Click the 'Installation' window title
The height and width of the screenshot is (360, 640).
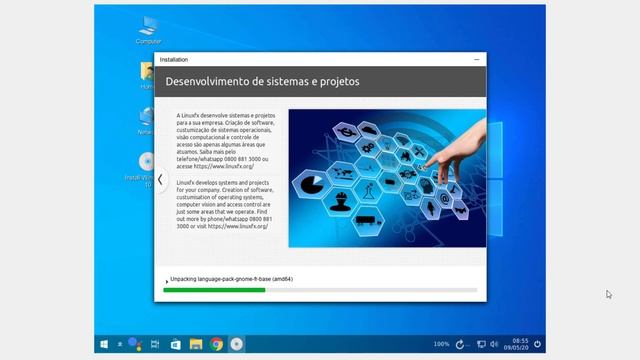[x=174, y=60]
